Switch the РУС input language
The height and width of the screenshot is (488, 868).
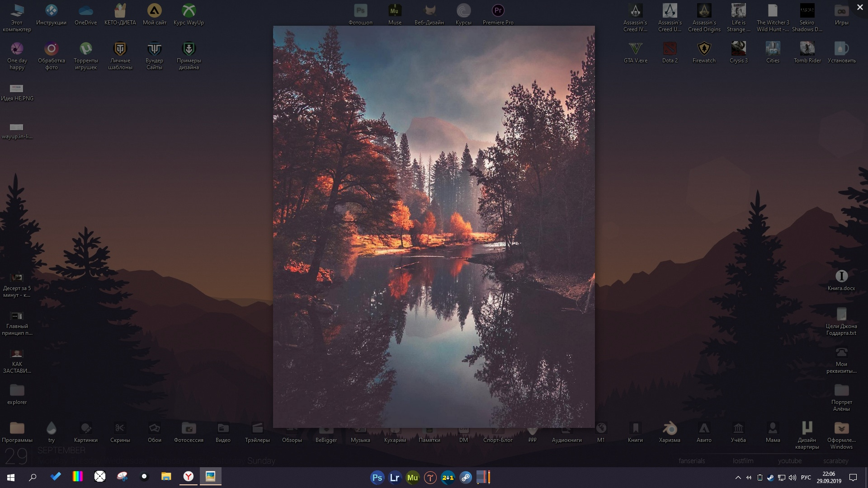(806, 478)
